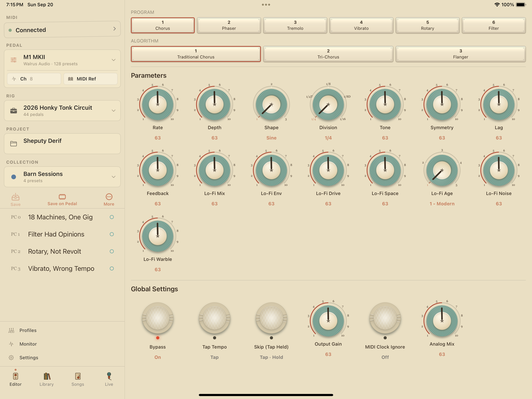The height and width of the screenshot is (399, 532).
Task: Open the MIDI Connected chevron
Action: click(x=115, y=29)
